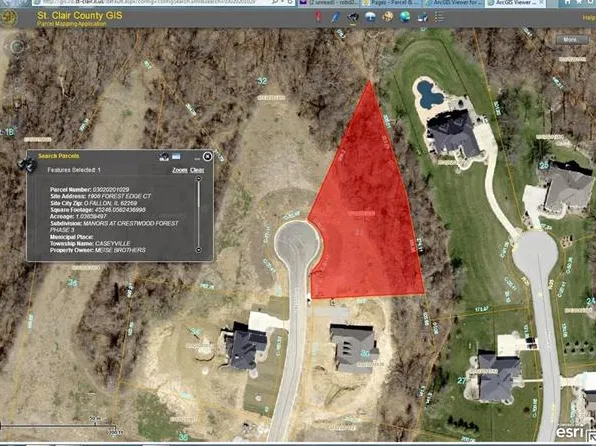This screenshot has height=446, width=596.
Task: Click the printer icon in toolbar
Action: [423, 17]
